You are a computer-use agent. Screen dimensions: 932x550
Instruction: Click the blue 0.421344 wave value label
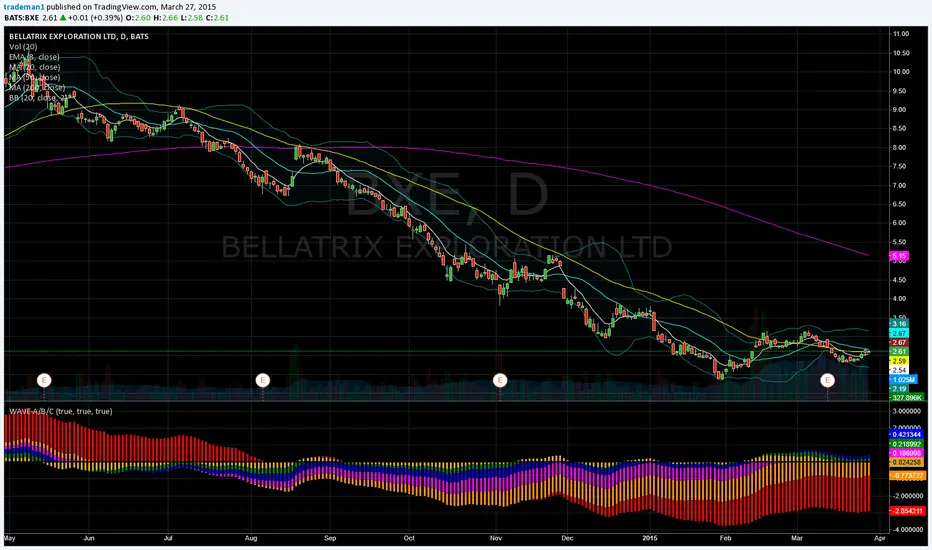pyautogui.click(x=906, y=435)
